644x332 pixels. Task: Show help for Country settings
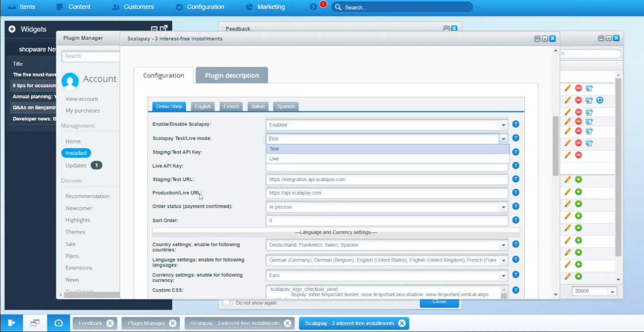[x=516, y=244]
